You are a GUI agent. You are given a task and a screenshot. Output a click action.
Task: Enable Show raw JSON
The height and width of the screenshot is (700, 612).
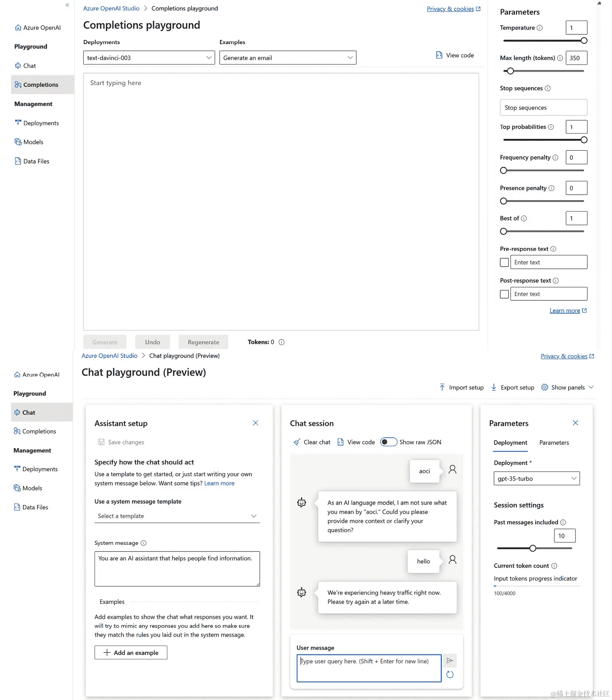point(388,442)
